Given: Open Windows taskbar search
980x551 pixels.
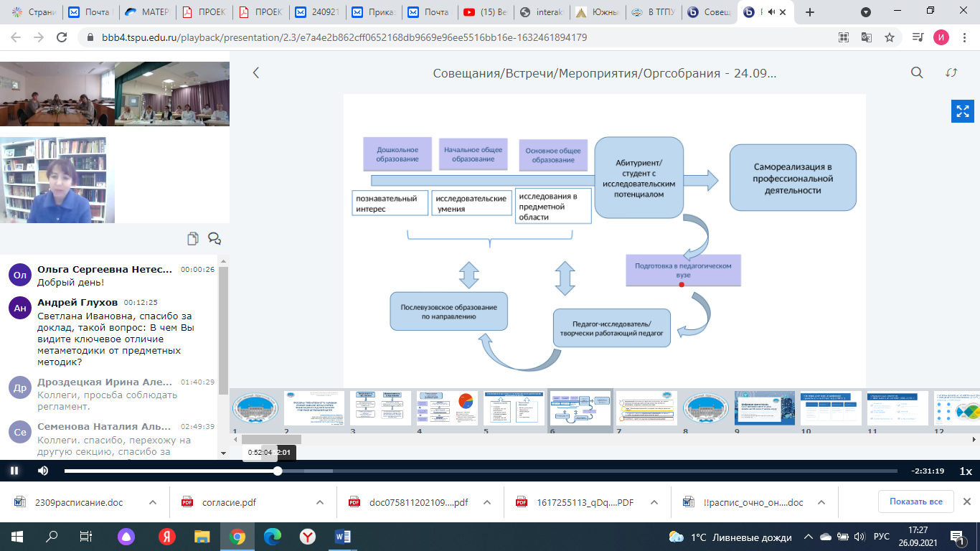Looking at the screenshot, I should click(x=52, y=537).
